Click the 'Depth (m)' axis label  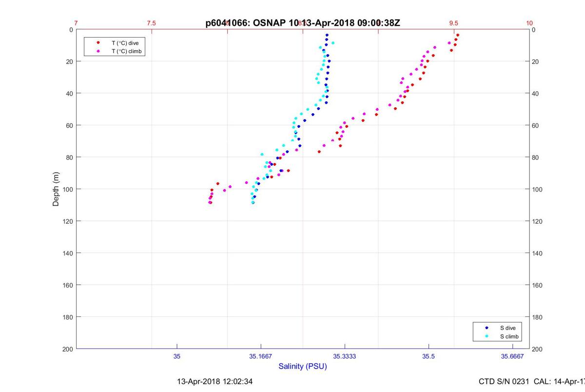[x=56, y=189]
